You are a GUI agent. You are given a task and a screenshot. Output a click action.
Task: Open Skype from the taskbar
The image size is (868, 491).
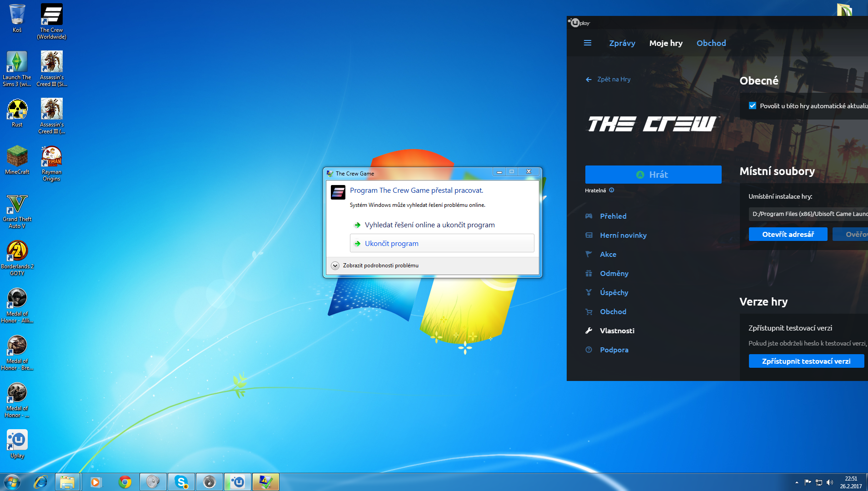pos(181,482)
